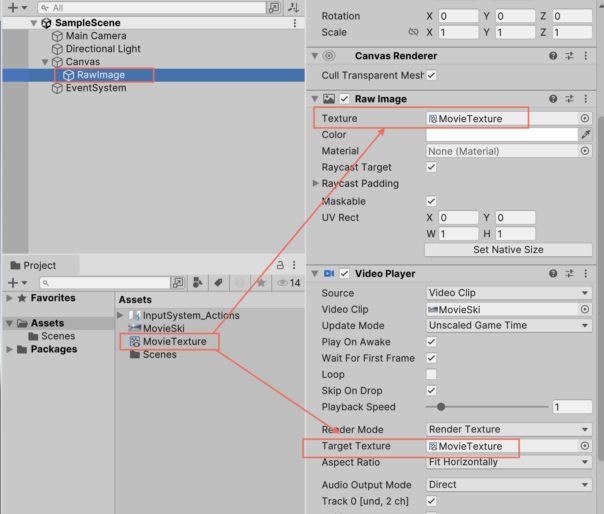Viewport: 604px width, 514px height.
Task: Open Project panel three-dot menu
Action: 294,265
